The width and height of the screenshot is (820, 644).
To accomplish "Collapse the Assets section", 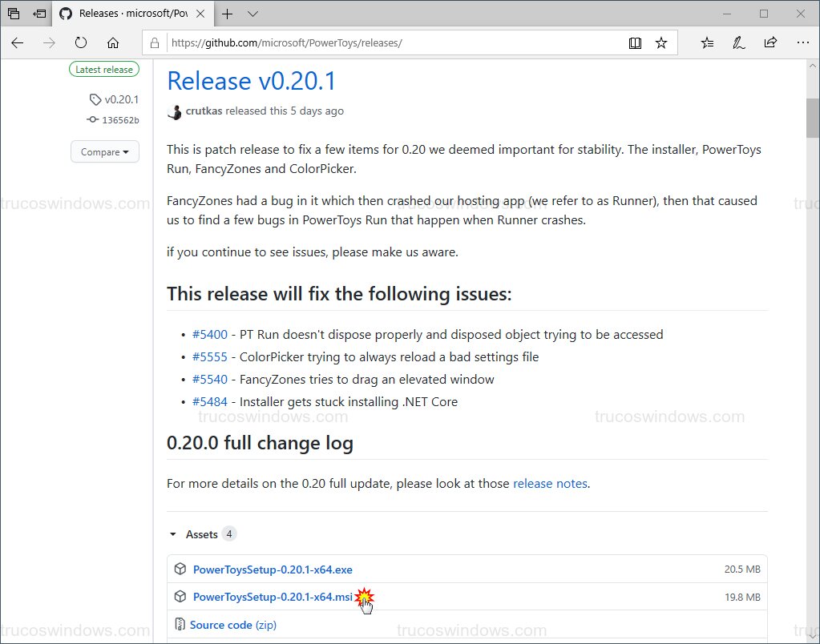I will point(172,533).
